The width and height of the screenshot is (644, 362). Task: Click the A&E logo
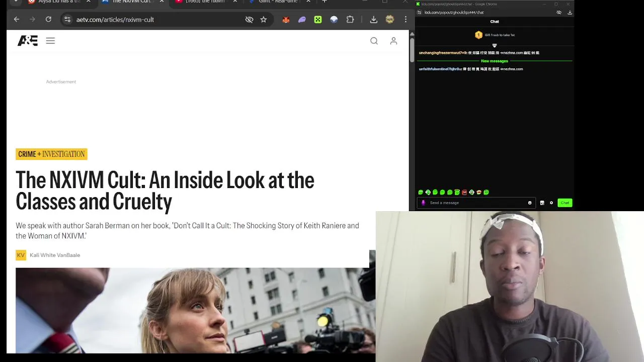[28, 41]
